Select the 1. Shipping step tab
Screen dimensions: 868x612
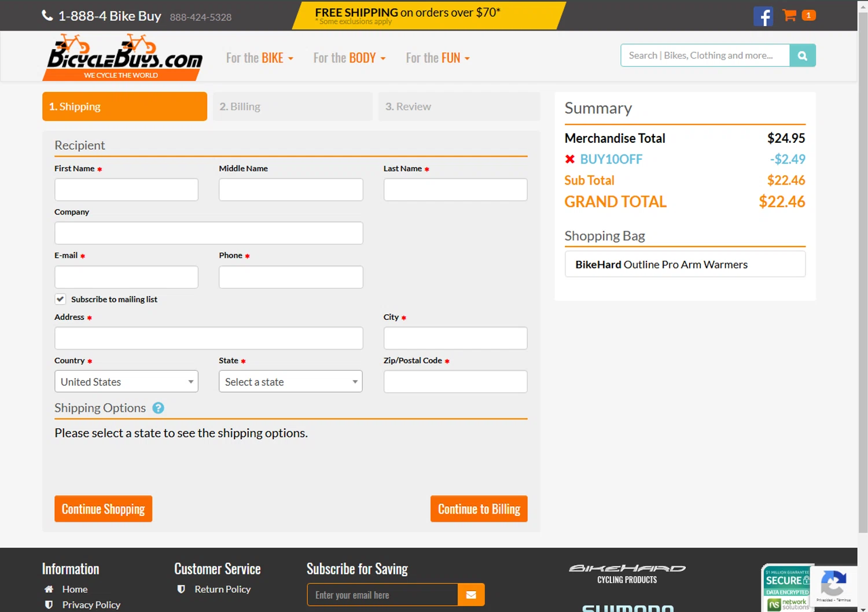click(x=124, y=106)
